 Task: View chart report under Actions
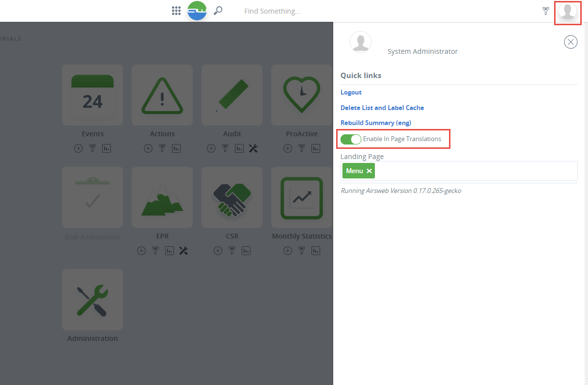coord(176,148)
